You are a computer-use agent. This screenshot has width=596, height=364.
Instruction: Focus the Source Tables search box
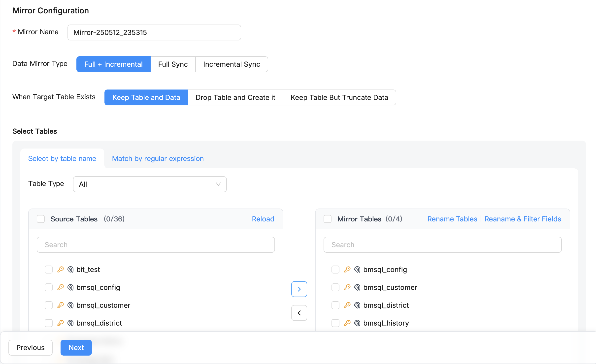tap(156, 245)
